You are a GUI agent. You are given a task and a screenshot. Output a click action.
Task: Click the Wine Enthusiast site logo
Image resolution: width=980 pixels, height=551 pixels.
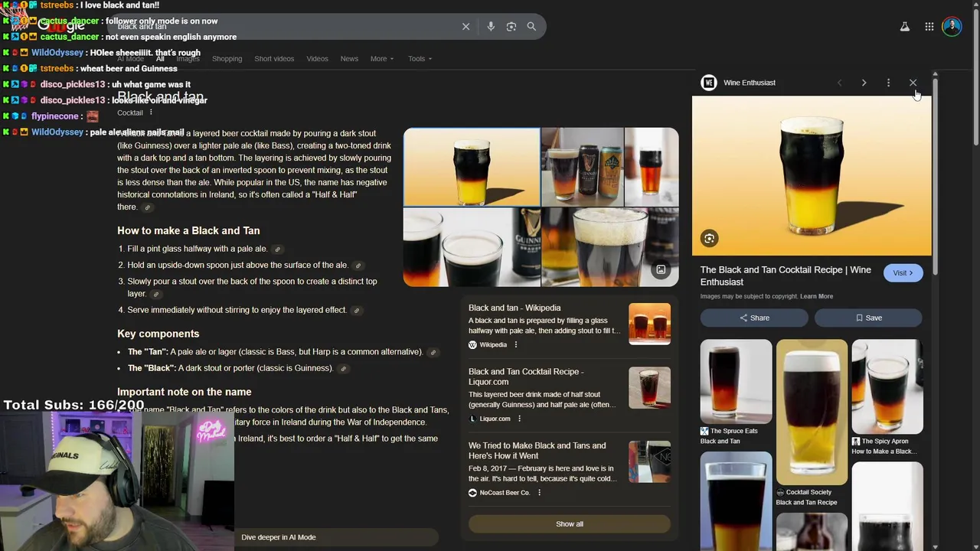pos(709,83)
